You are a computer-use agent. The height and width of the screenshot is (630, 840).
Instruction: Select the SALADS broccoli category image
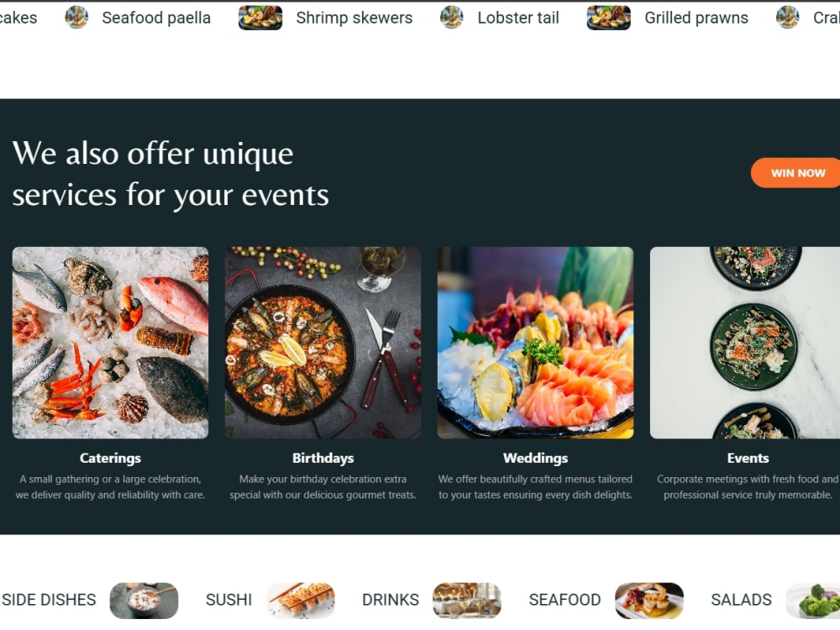tap(813, 600)
